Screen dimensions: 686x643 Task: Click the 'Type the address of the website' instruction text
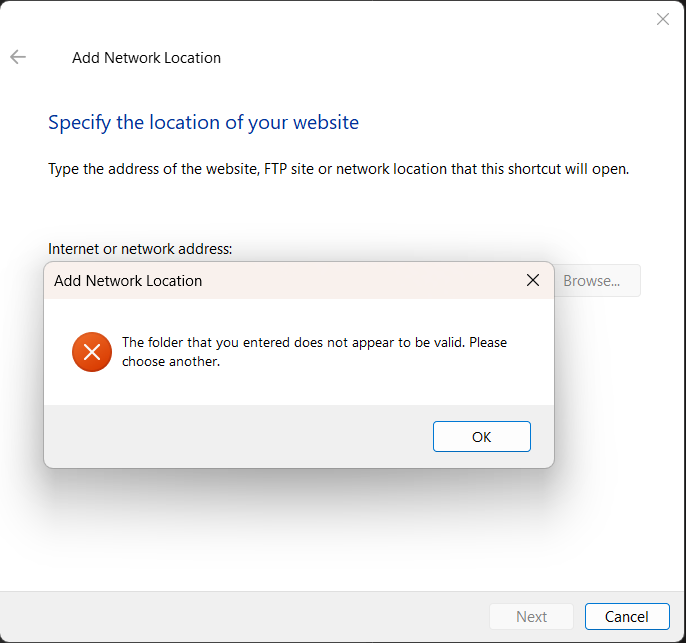(x=338, y=169)
